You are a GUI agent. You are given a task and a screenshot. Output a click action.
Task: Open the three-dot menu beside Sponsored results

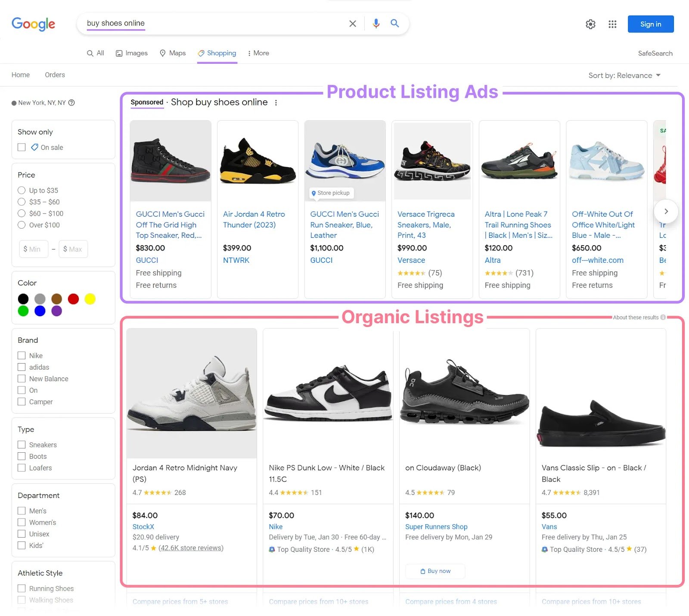276,103
